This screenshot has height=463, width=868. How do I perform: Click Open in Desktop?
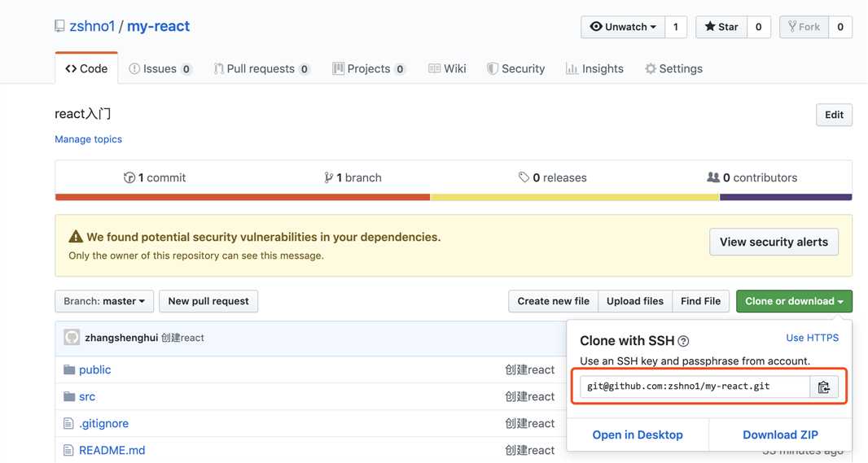[638, 435]
